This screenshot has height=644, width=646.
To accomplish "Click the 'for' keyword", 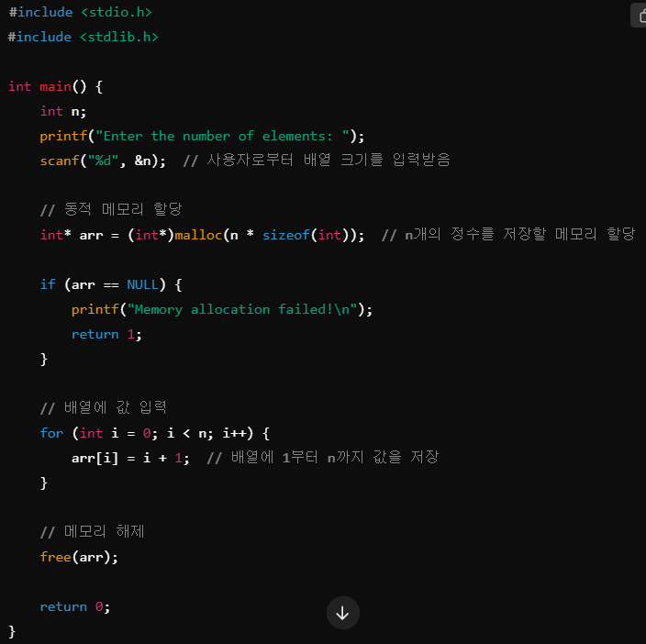I will (51, 433).
